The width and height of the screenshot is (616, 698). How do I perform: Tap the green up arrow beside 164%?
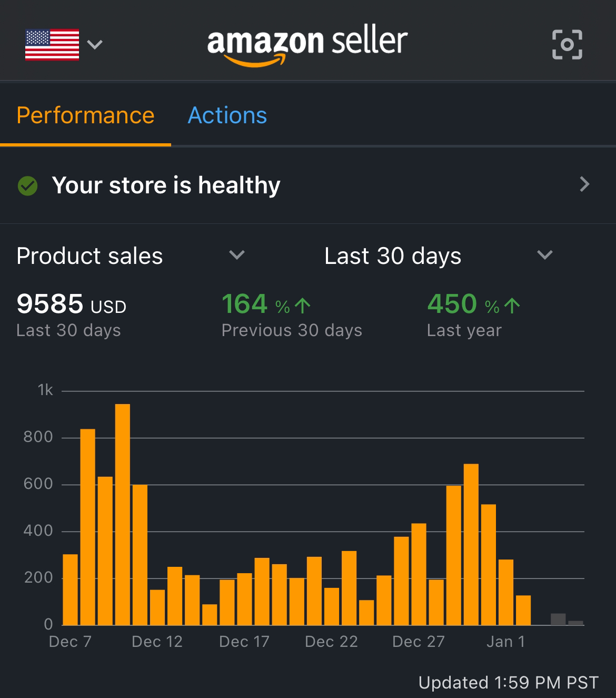(302, 306)
